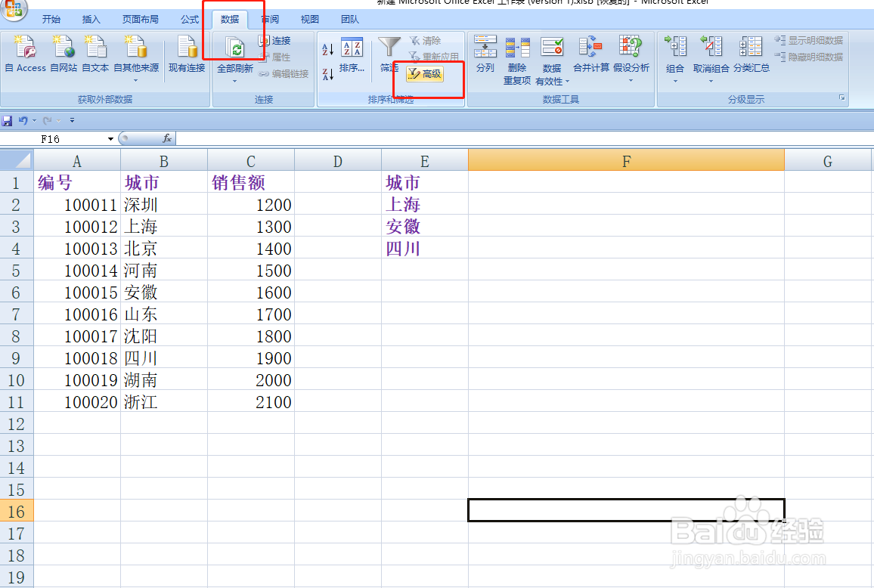Click 数据有效性 data validation icon
Screen dimensions: 874x588
552,48
